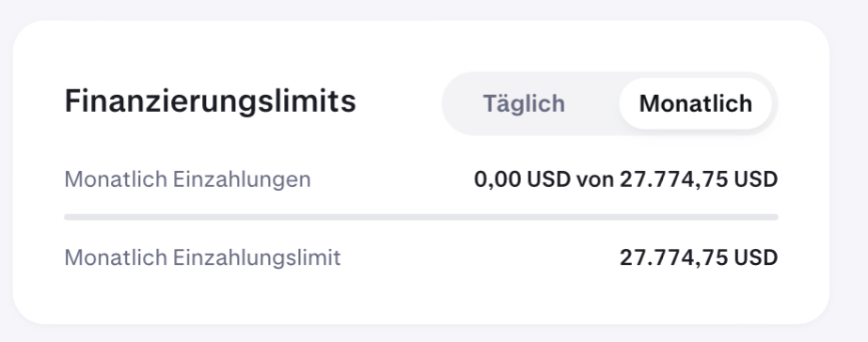Click the Finanzierungslimits heading
Viewport: 868px width, 342px height.
click(211, 101)
